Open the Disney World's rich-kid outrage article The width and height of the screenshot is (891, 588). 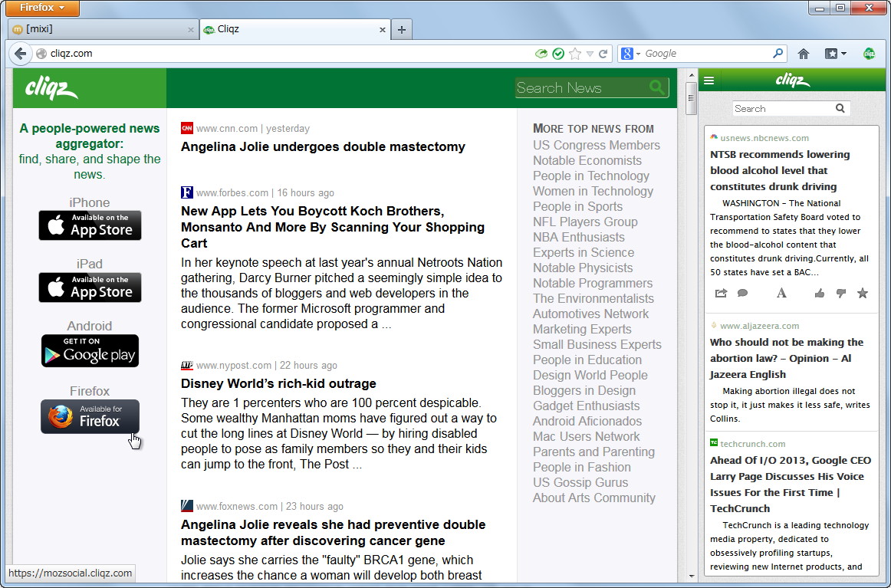click(x=278, y=383)
